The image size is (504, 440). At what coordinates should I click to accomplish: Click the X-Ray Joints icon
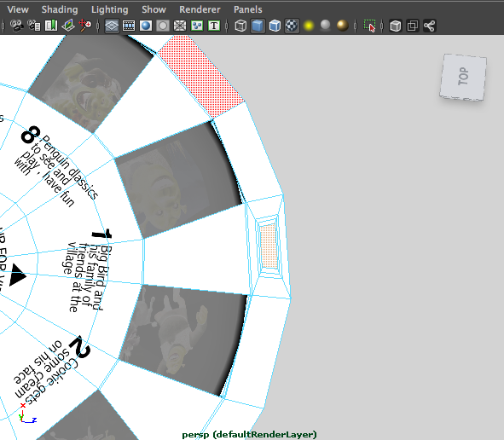click(x=430, y=26)
